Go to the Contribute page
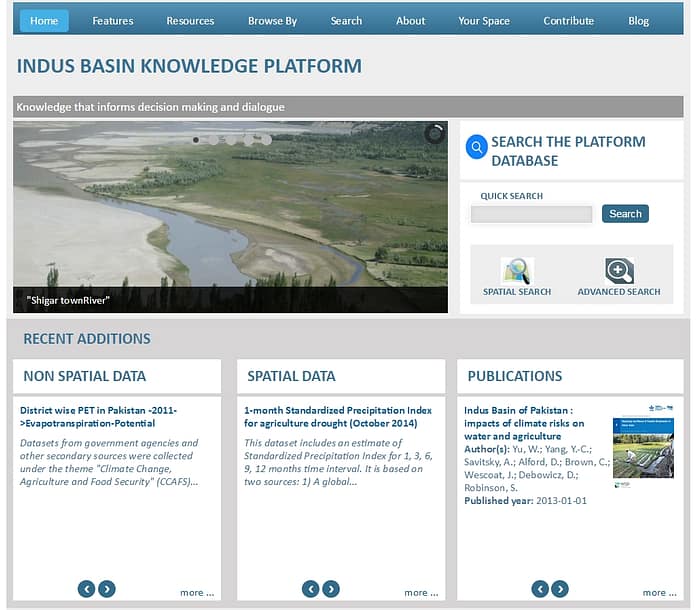The width and height of the screenshot is (696, 610). 568,21
